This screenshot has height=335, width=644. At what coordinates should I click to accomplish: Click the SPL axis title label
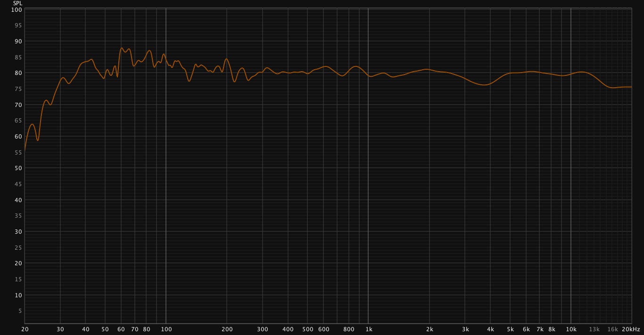click(17, 3)
